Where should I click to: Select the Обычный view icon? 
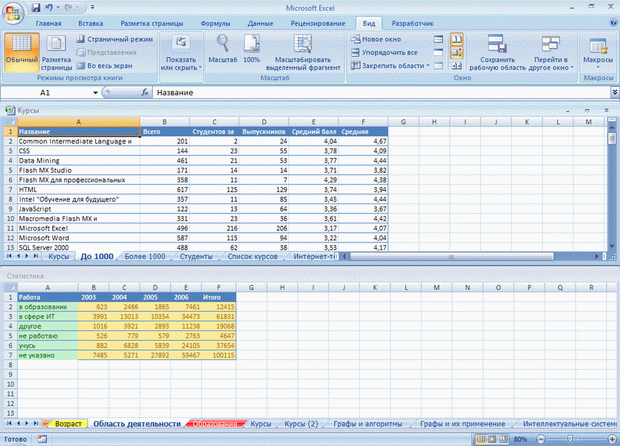click(20, 50)
